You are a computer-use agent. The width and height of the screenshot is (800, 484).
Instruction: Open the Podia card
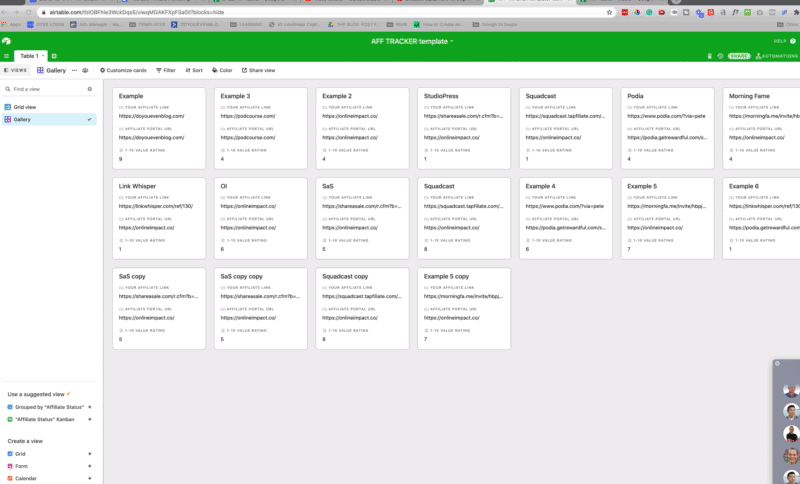click(x=667, y=128)
